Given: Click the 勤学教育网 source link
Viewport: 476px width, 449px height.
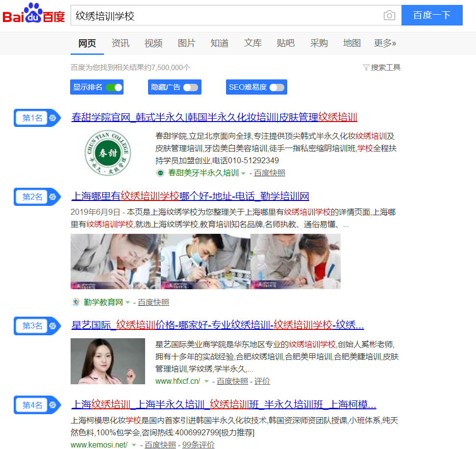Looking at the screenshot, I should (103, 302).
